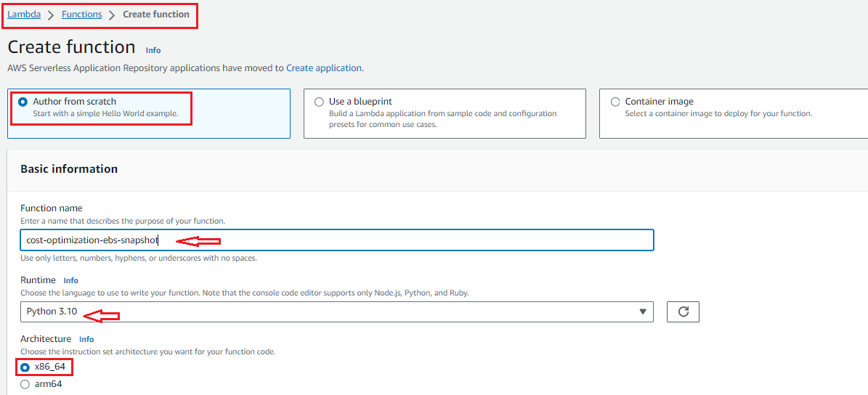Expand the Python 3.10 runtime dropdown
This screenshot has width=868, height=395.
[x=336, y=311]
